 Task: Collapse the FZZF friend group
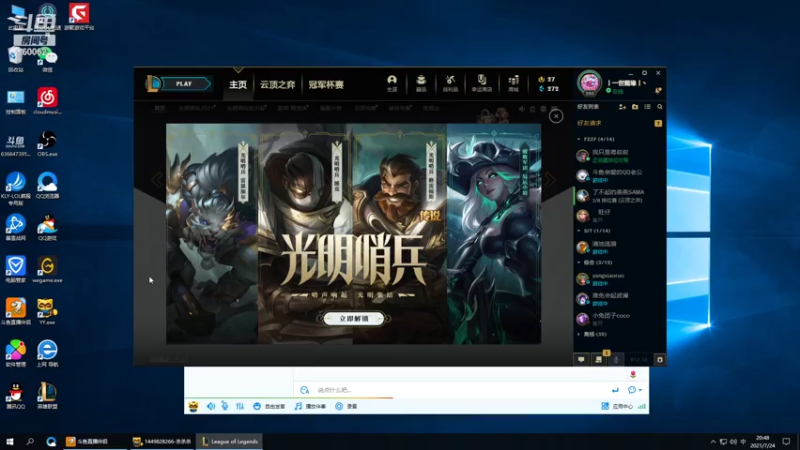coord(596,139)
